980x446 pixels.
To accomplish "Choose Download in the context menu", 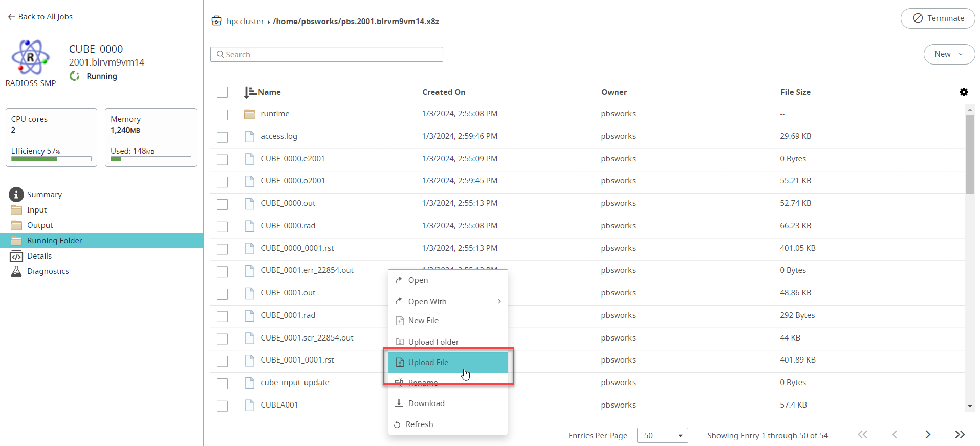I will click(448, 403).
